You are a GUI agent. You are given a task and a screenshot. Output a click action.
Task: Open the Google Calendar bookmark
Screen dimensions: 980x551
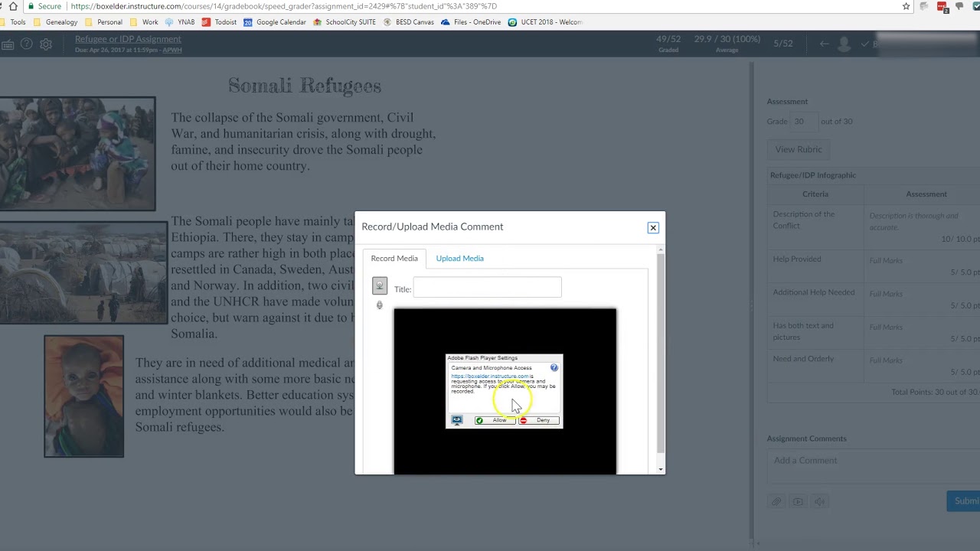coord(274,22)
